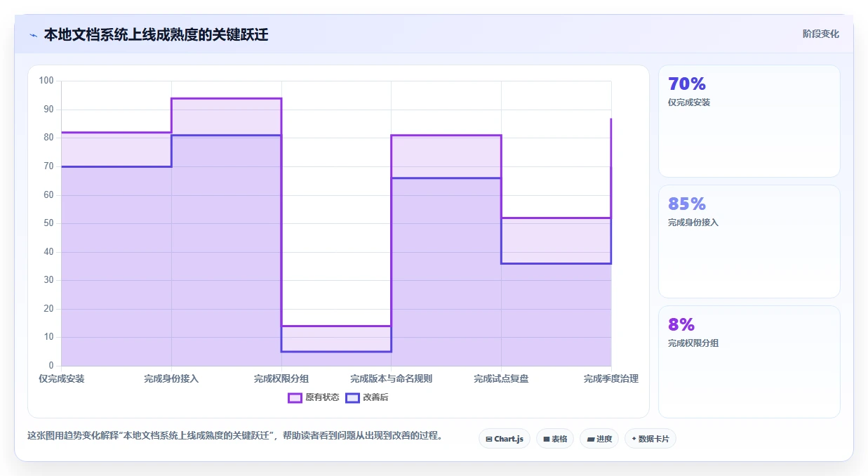Click the 完成权限分组 x-axis label

(281, 378)
